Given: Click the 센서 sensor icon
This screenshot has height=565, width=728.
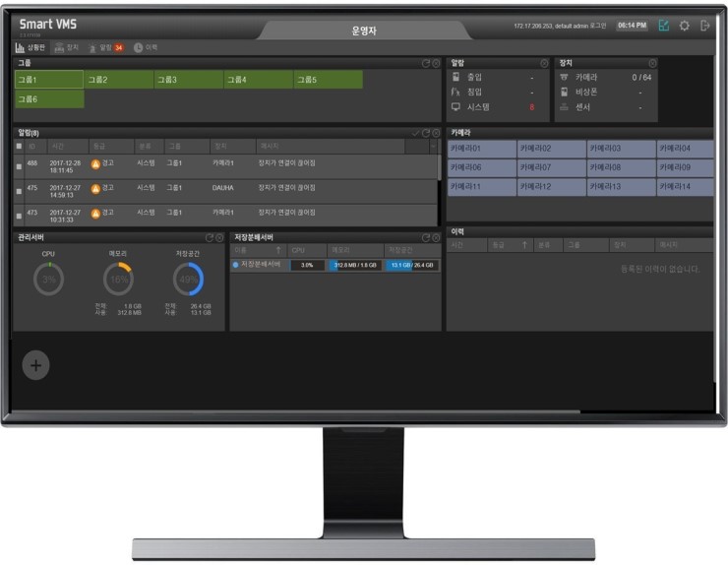Looking at the screenshot, I should coord(564,107).
